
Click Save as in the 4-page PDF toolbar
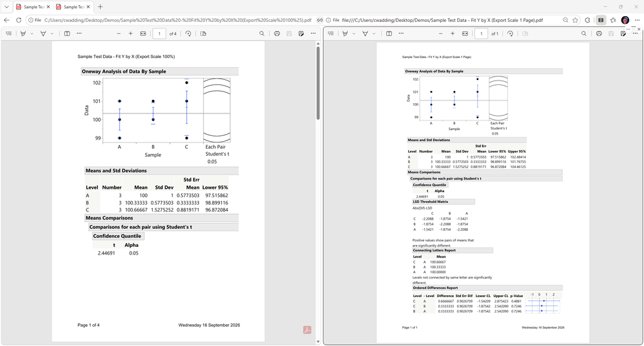click(301, 34)
